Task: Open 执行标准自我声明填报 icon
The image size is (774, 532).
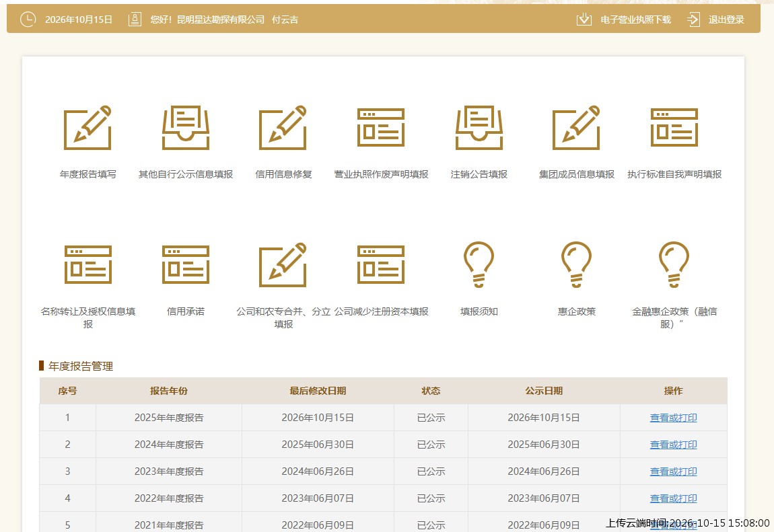Action: coord(674,128)
